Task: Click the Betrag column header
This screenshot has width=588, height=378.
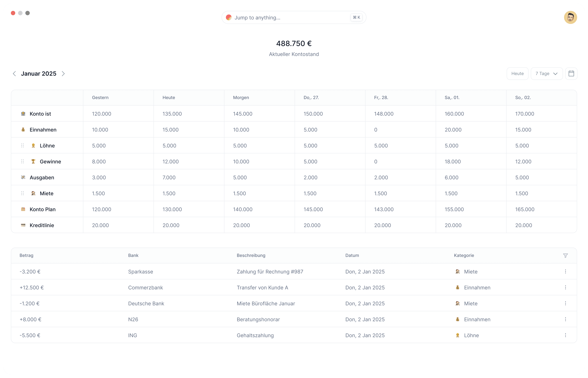Action: pyautogui.click(x=27, y=255)
